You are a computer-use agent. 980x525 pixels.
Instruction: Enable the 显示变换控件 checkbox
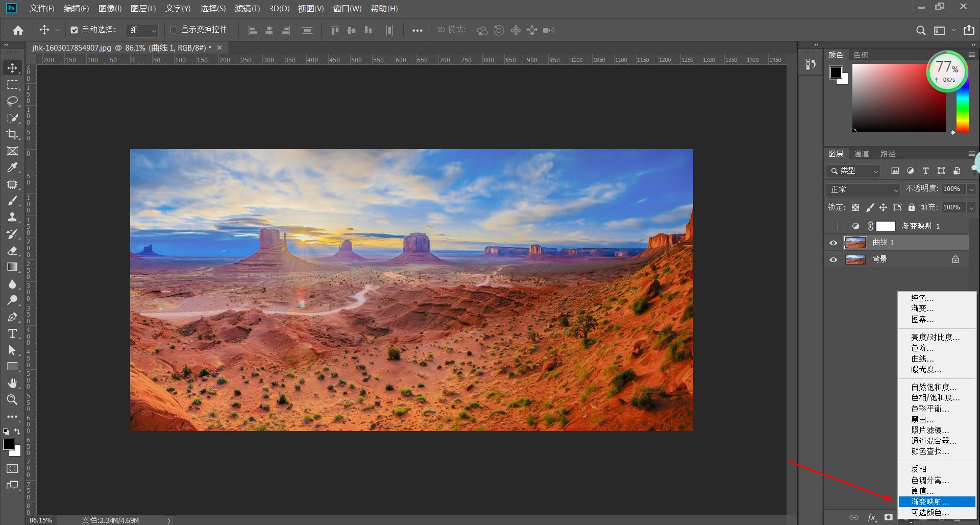174,30
